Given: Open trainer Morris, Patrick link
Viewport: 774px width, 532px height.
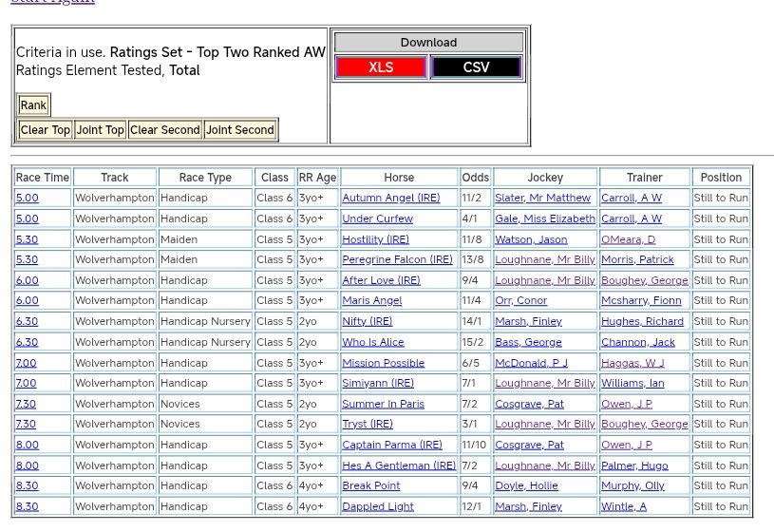Looking at the screenshot, I should (x=637, y=259).
